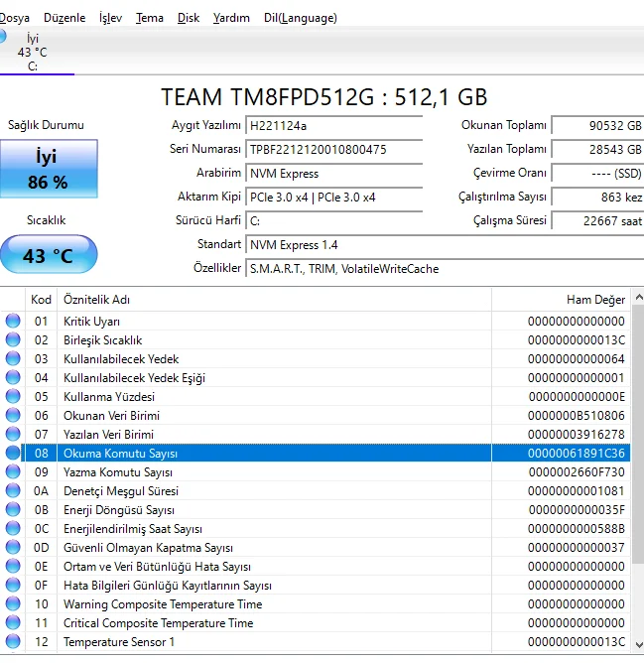
Task: Click the status orb for Enerjilendirilmiş Saat Sayısı
Action: [x=13, y=529]
